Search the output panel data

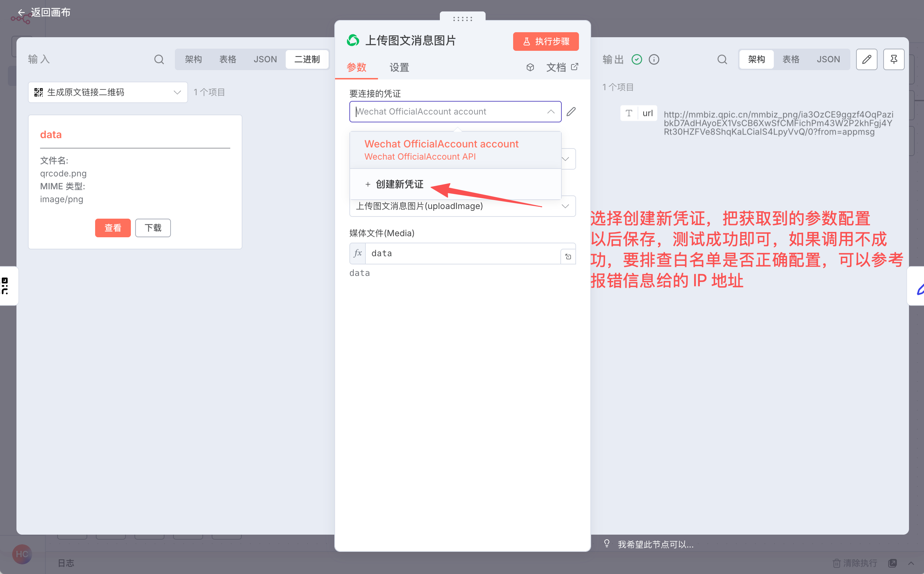[722, 60]
